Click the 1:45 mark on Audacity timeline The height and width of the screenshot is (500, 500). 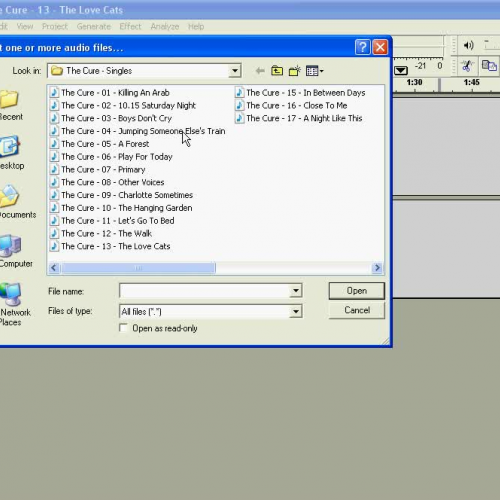tap(471, 82)
